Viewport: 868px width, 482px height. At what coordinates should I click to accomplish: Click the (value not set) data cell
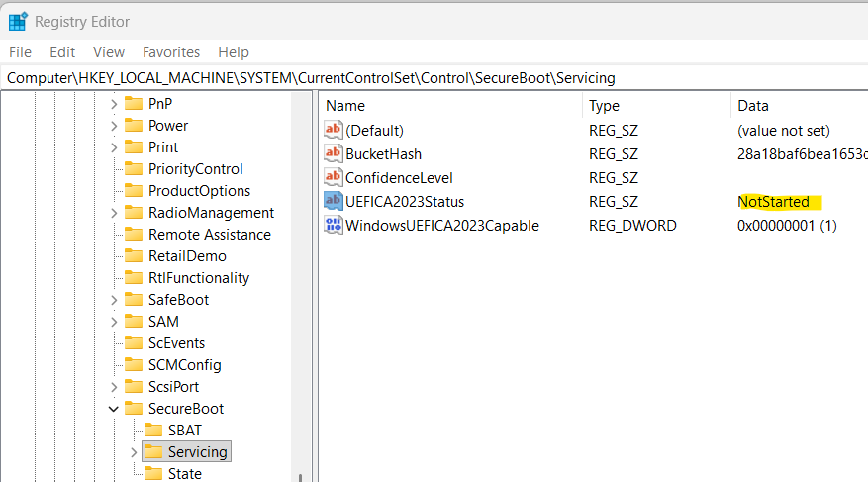click(783, 130)
